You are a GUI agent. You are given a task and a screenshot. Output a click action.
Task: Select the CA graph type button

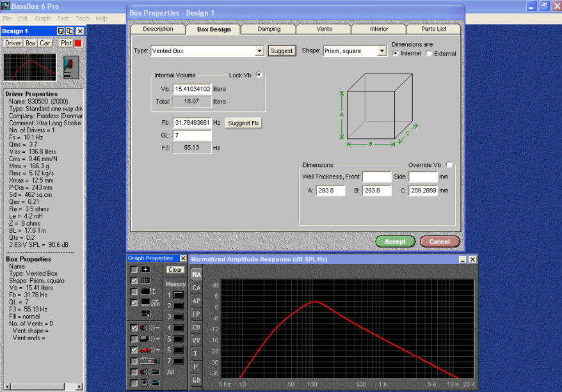pos(197,288)
